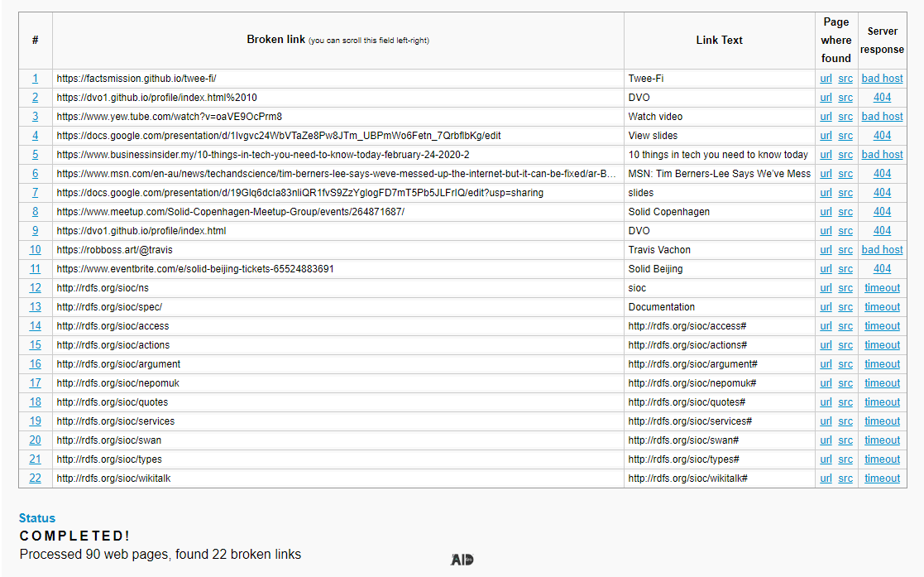Click url link for Twee-Fi row

pos(826,79)
